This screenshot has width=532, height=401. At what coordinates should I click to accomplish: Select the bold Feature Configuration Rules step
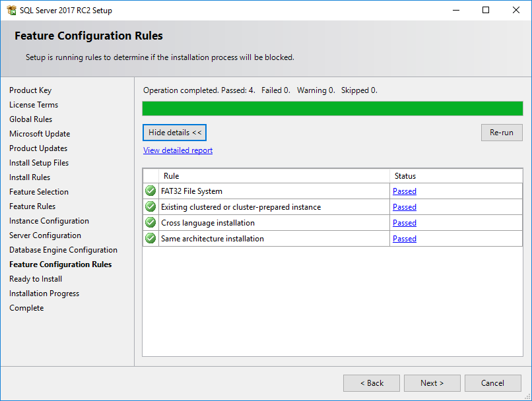coord(60,264)
